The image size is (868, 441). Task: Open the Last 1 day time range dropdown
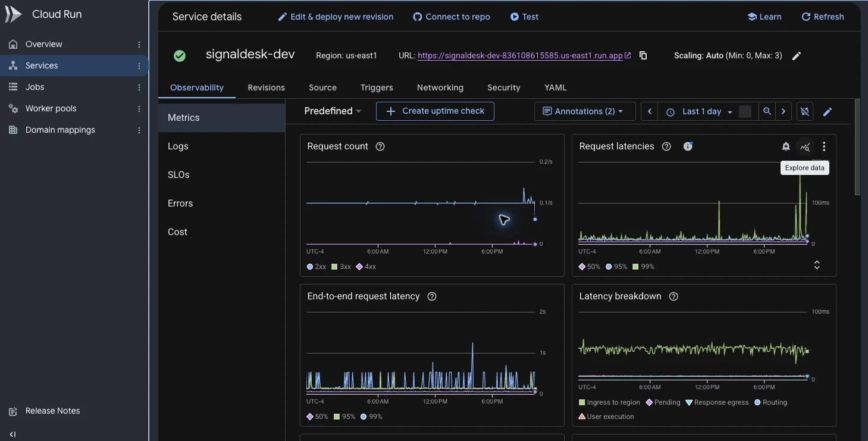click(698, 111)
